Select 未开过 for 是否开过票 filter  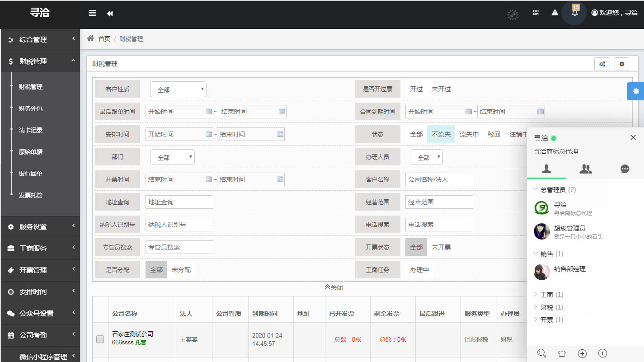pos(441,89)
